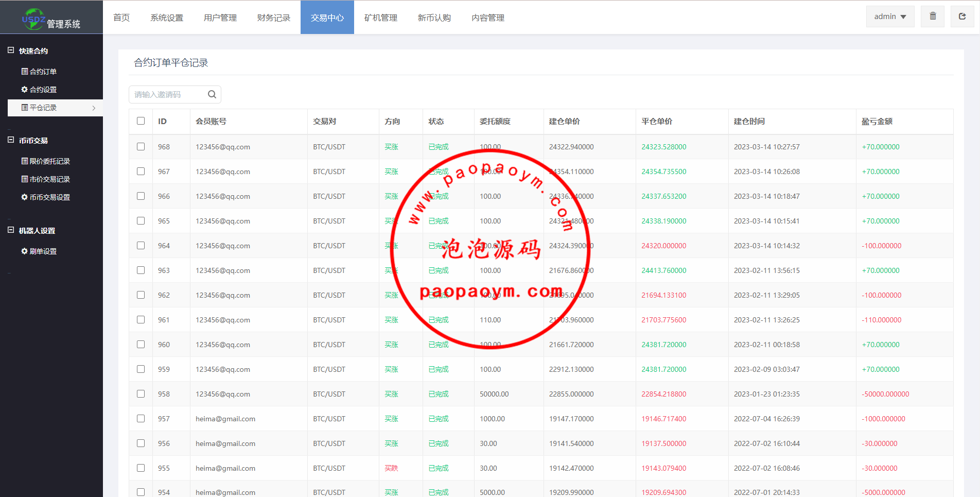Image resolution: width=980 pixels, height=497 pixels.
Task: Collapse the 币币交易 sidebar group
Action: coord(11,140)
